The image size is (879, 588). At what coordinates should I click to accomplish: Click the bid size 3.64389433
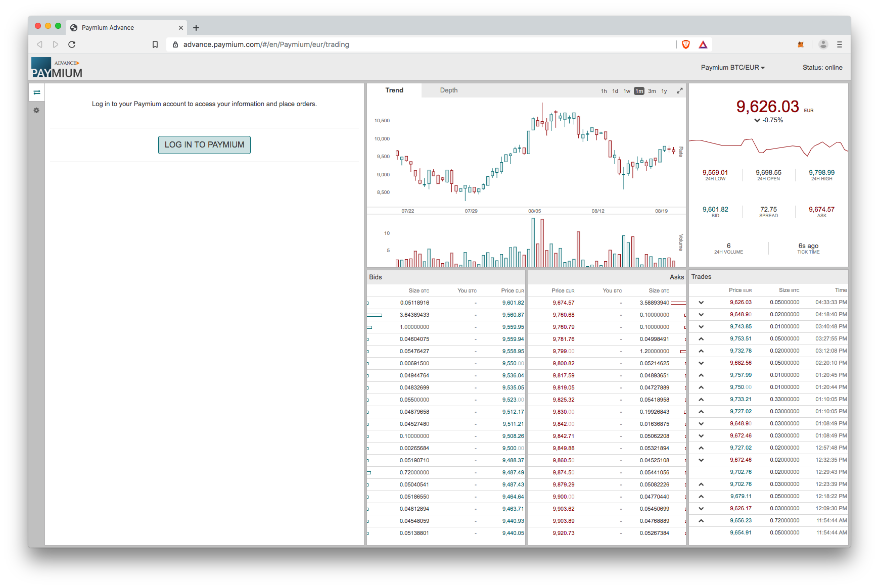tap(414, 315)
